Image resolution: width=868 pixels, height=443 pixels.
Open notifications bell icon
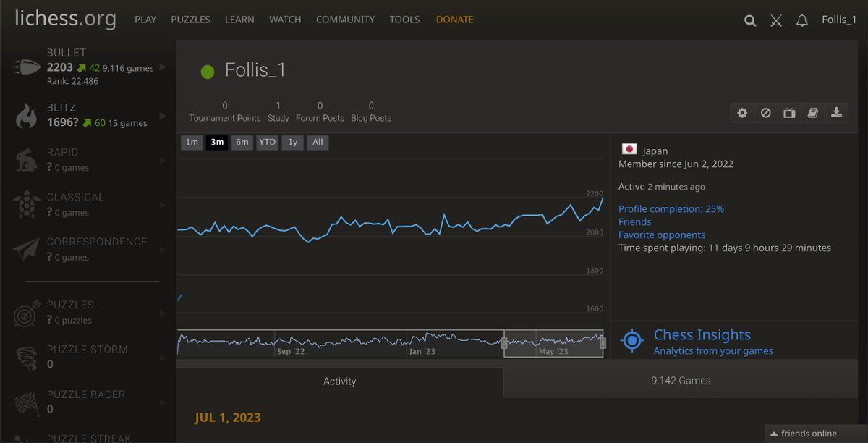(801, 20)
